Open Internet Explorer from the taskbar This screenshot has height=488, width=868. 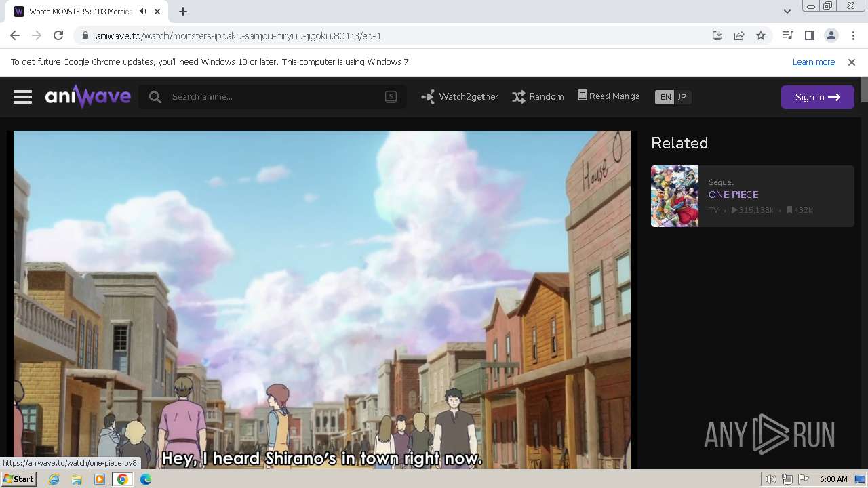[x=54, y=479]
